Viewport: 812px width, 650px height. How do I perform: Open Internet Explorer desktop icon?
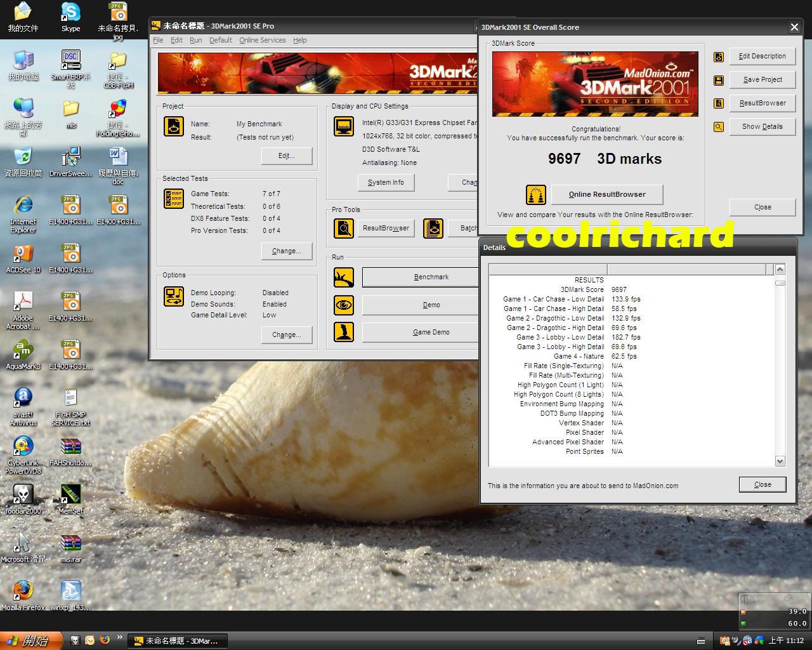click(x=23, y=214)
